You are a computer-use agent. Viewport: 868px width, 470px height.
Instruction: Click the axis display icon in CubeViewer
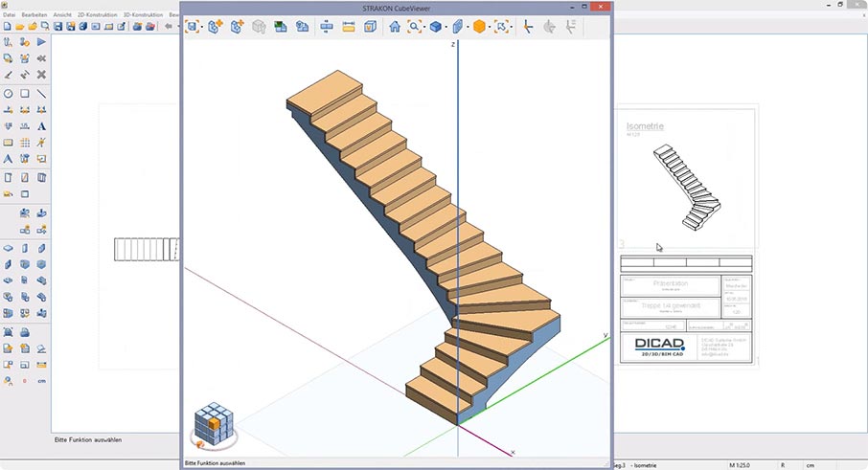(x=527, y=27)
